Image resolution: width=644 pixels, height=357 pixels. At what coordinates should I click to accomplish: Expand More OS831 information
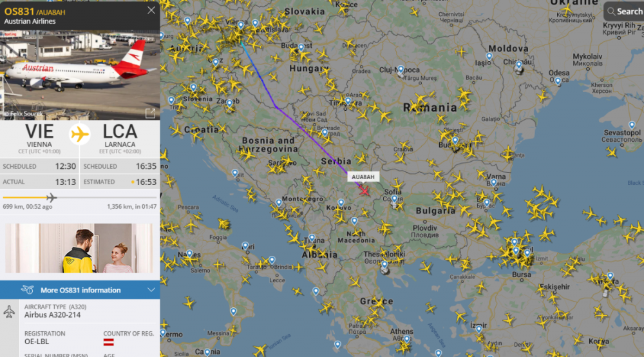click(80, 290)
